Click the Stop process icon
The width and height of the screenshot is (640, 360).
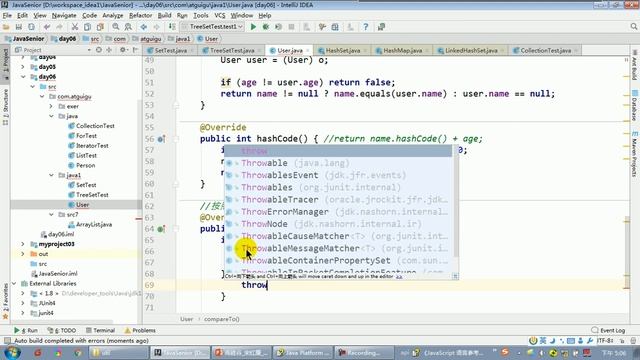291,27
